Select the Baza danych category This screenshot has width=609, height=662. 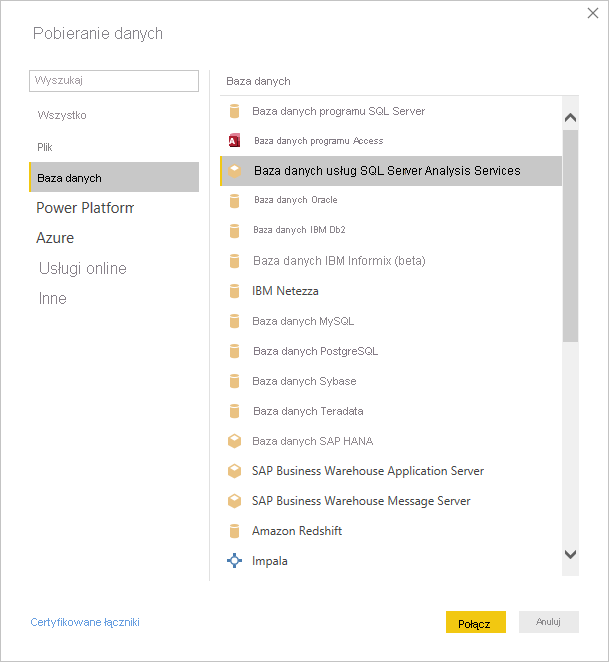click(114, 177)
